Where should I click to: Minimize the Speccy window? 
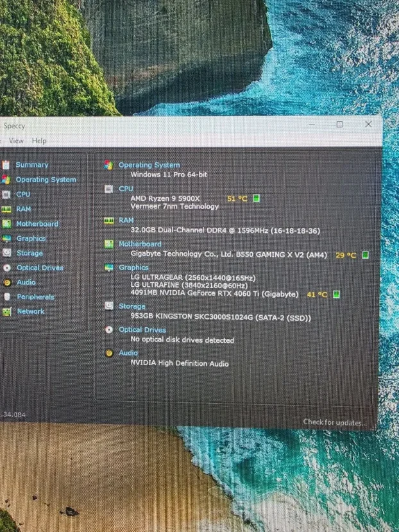(x=312, y=124)
